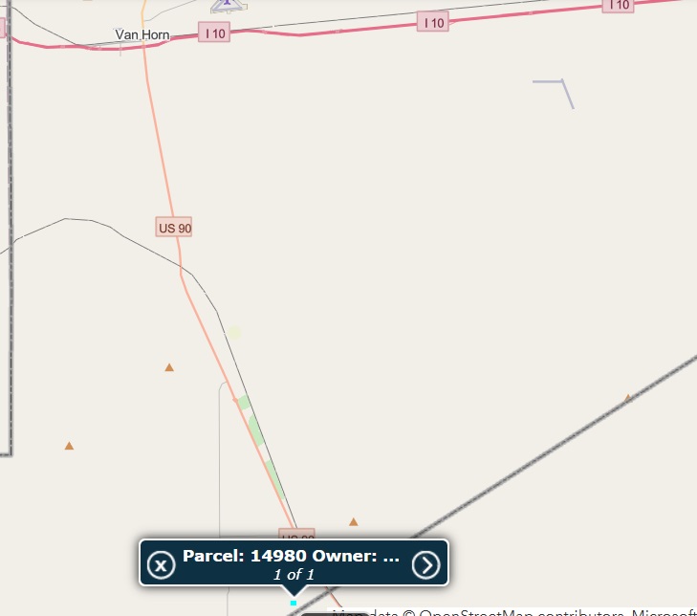Click the small pale green patch near railway

coord(234,333)
